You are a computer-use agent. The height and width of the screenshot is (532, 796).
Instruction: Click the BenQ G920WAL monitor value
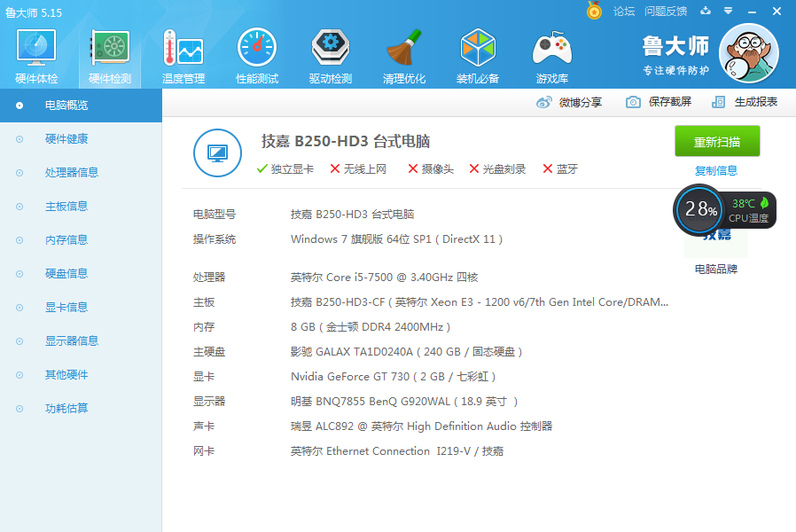point(404,402)
